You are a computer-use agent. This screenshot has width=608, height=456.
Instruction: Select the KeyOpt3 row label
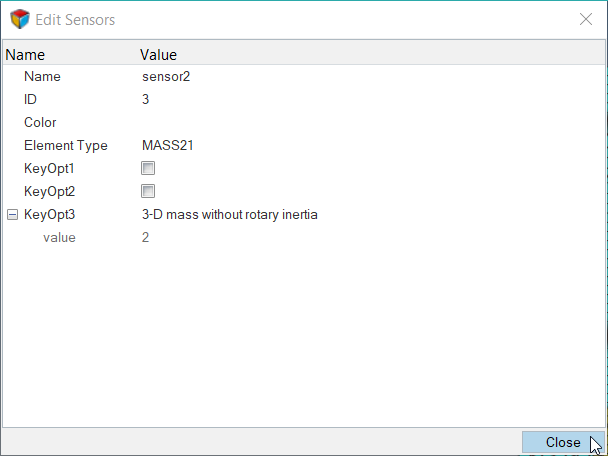click(49, 215)
